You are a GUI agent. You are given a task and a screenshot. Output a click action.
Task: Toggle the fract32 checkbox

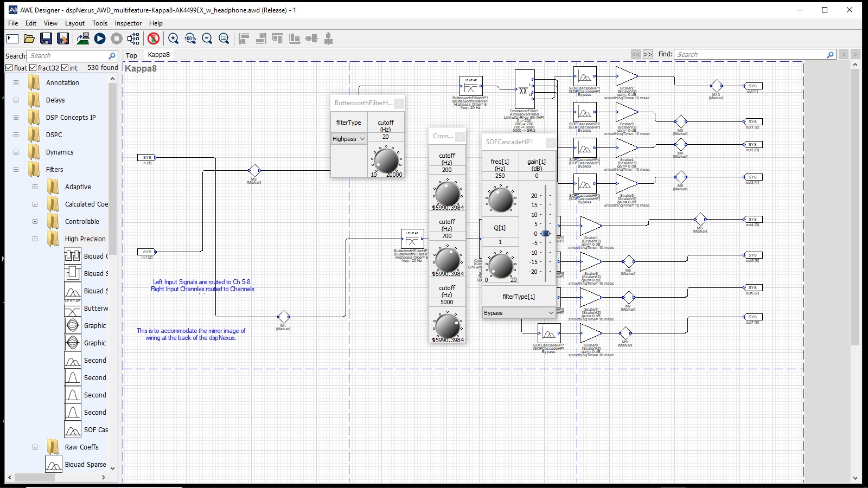[x=33, y=68]
